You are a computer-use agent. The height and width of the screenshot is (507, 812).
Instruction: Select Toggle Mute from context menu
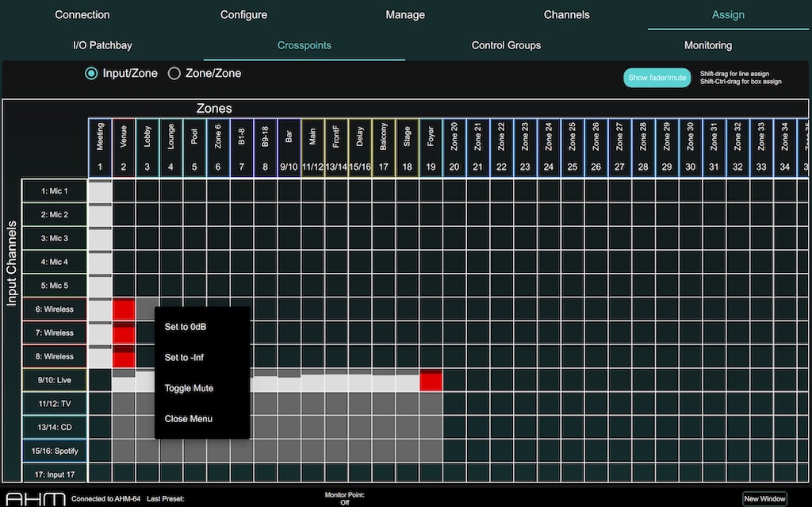(189, 388)
